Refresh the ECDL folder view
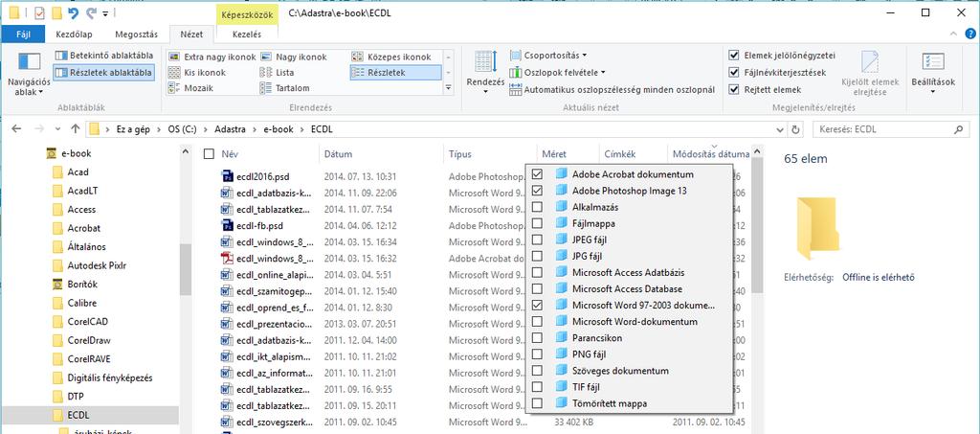This screenshot has height=434, width=980. [x=795, y=129]
